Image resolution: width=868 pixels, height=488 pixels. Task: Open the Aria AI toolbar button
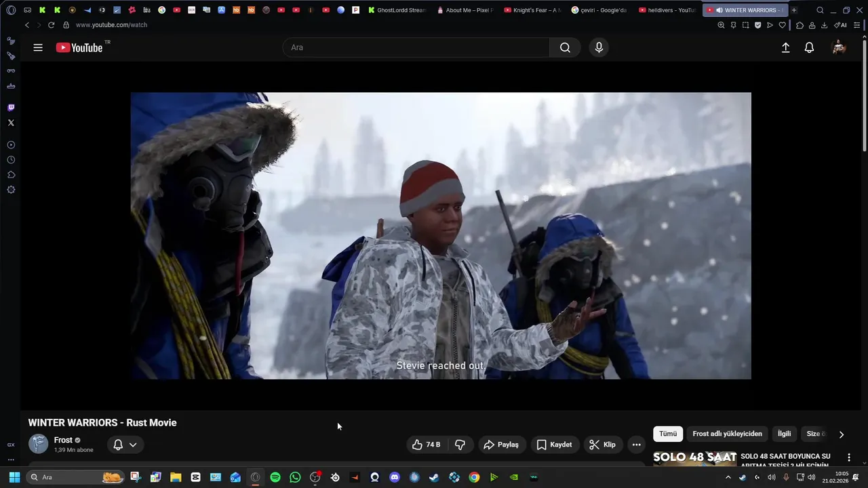point(840,25)
